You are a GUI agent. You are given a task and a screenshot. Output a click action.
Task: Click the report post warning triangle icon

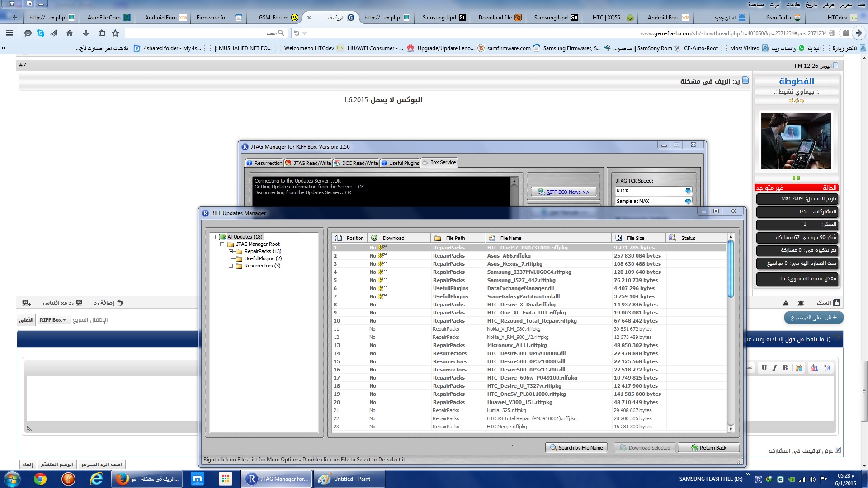[x=786, y=303]
